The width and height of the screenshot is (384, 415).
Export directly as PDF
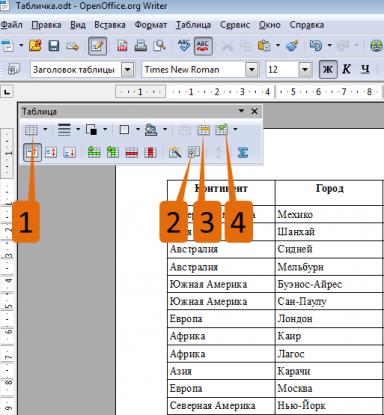(122, 46)
